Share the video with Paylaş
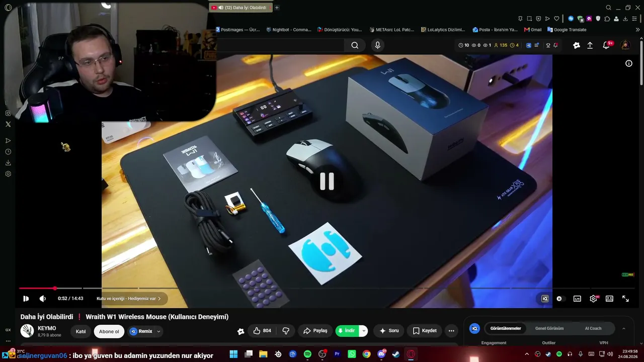 (x=315, y=331)
